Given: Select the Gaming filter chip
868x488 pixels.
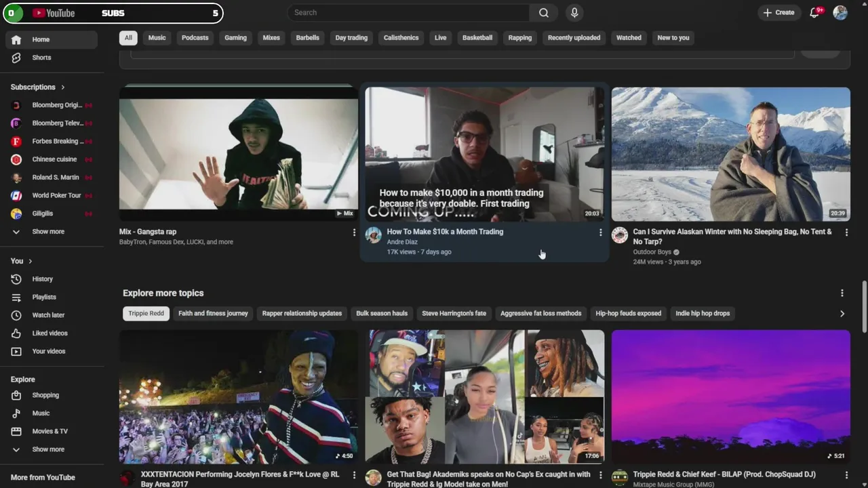Looking at the screenshot, I should [235, 38].
